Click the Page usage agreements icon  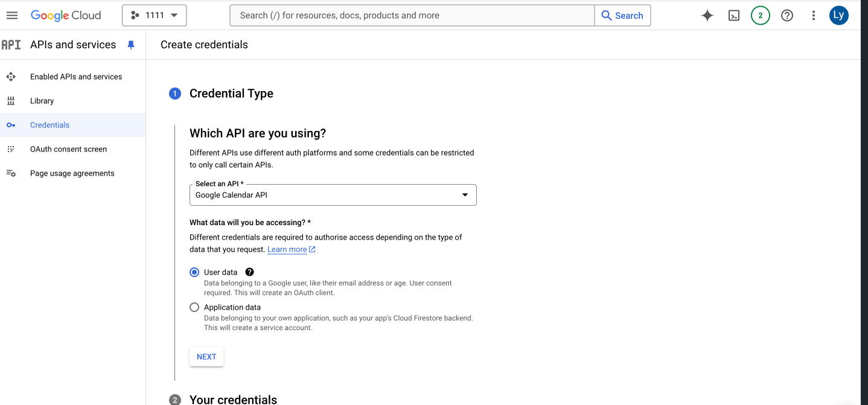(11, 173)
